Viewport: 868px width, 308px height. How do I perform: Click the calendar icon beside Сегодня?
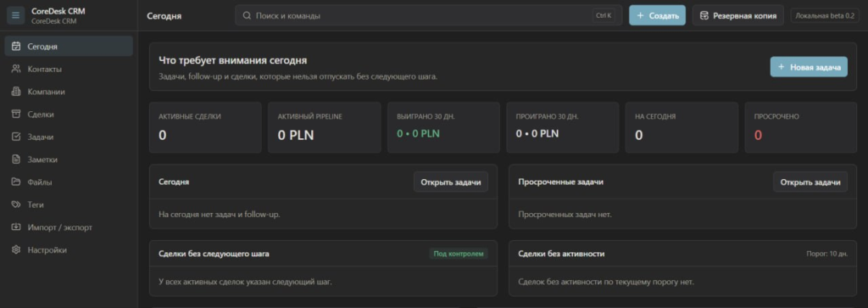[16, 47]
